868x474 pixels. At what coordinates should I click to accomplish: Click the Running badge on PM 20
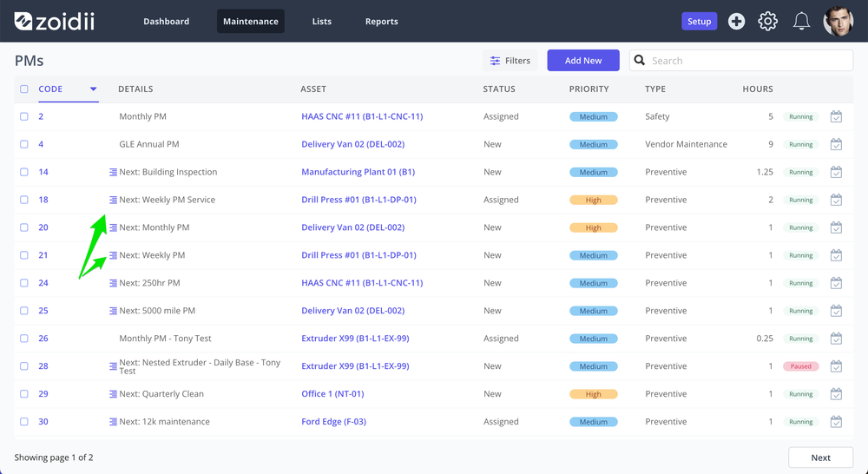pyautogui.click(x=801, y=227)
